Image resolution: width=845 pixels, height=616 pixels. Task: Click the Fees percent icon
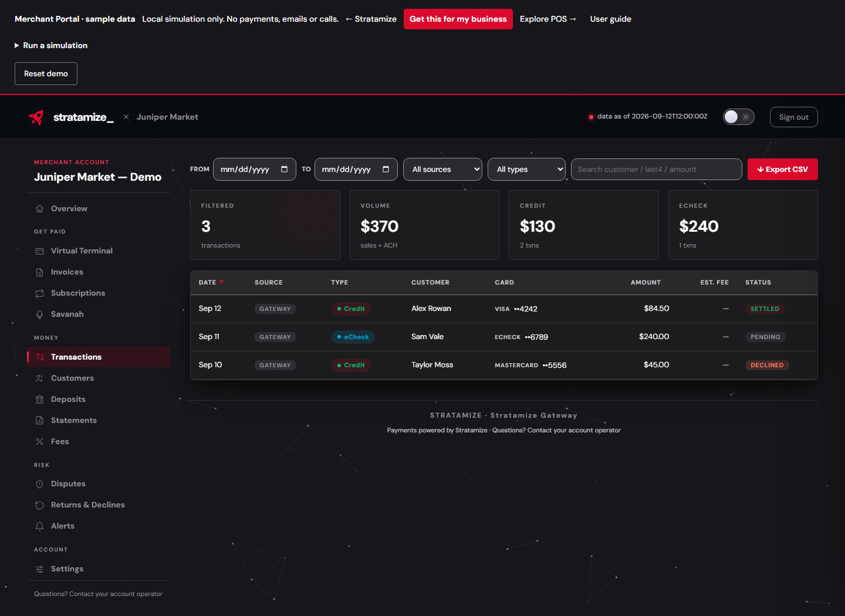click(x=40, y=442)
